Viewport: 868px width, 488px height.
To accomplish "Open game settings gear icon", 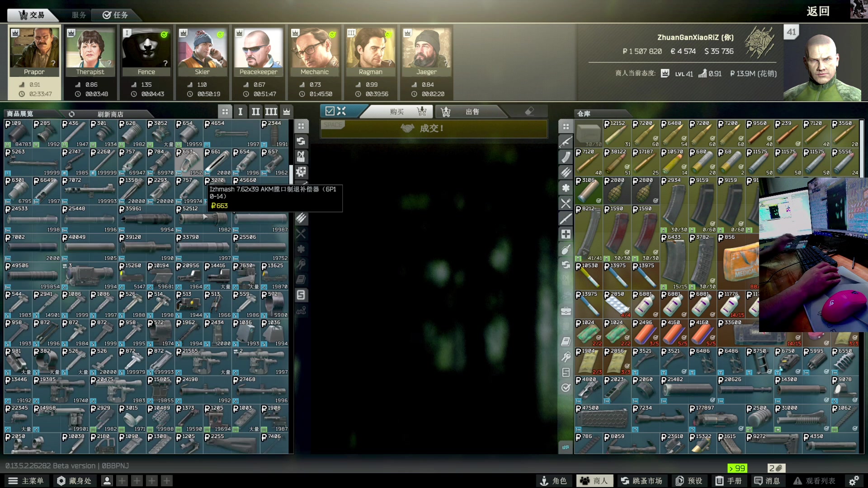I will click(854, 481).
